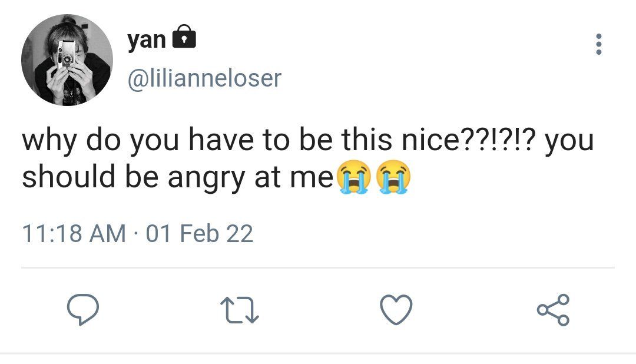Image resolution: width=636 pixels, height=364 pixels.
Task: Click the display name yan
Action: 147,40
